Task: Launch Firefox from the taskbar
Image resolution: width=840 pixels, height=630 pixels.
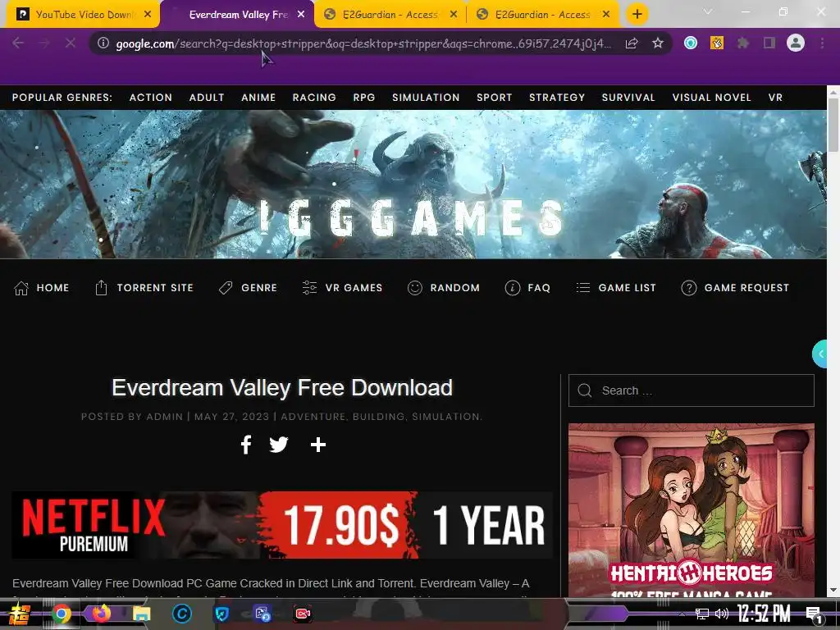Action: point(101,614)
